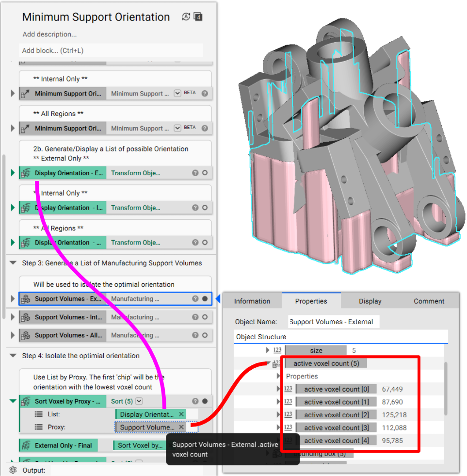Click the layered pages icon showing 4
This screenshot has width=467, height=476.
click(x=198, y=17)
